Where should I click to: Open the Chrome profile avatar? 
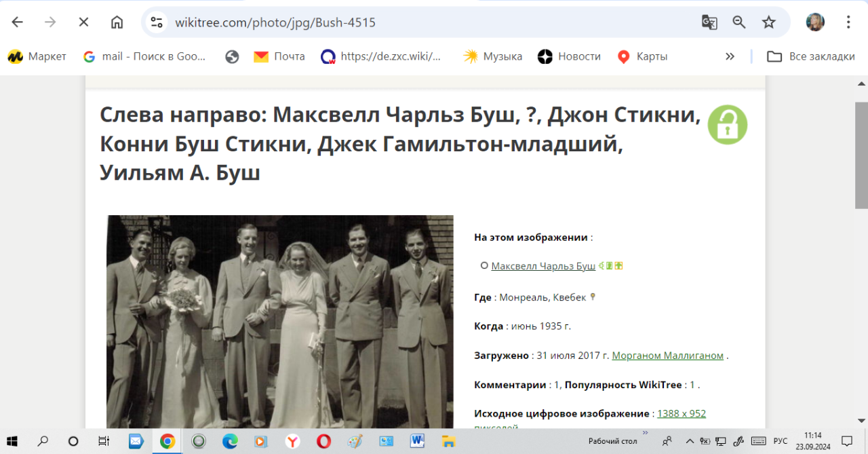click(x=814, y=22)
